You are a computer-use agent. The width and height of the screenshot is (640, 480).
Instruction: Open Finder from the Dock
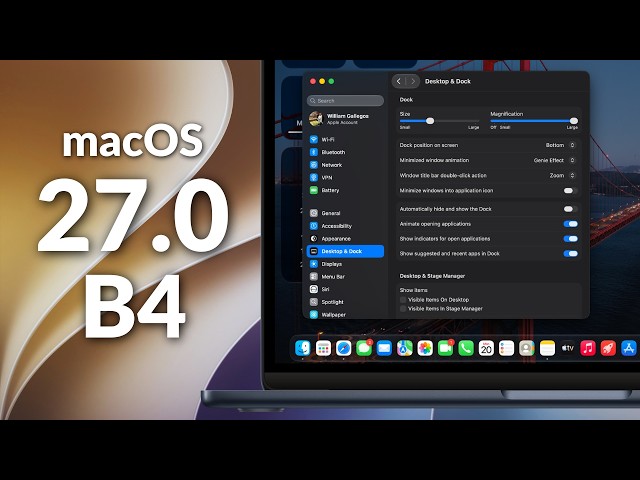tap(302, 348)
